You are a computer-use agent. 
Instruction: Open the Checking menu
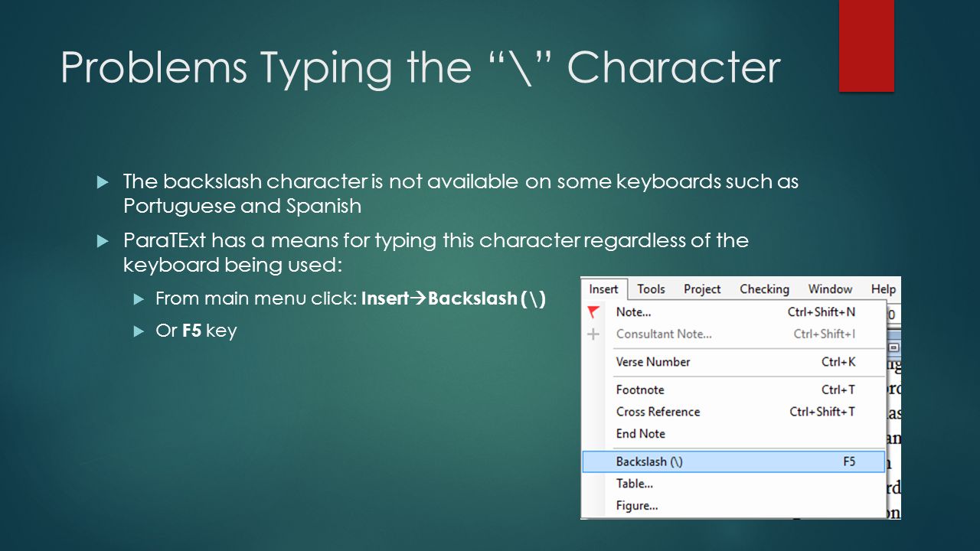click(764, 289)
